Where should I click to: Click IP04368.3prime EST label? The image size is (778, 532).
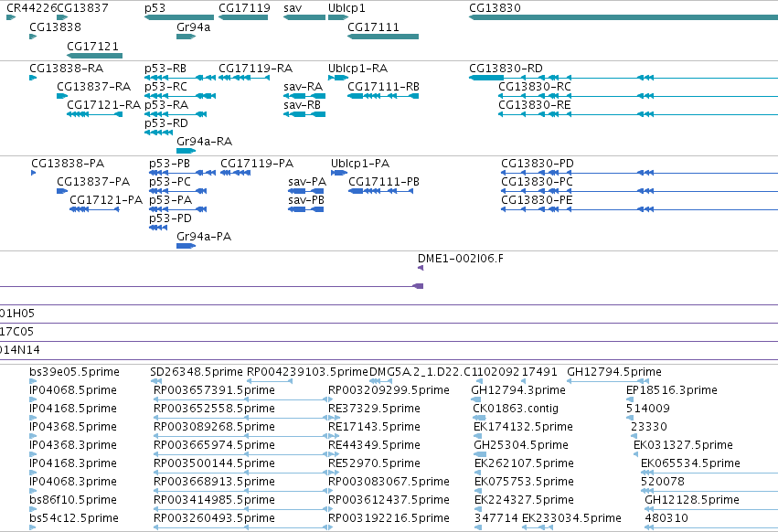tap(73, 445)
